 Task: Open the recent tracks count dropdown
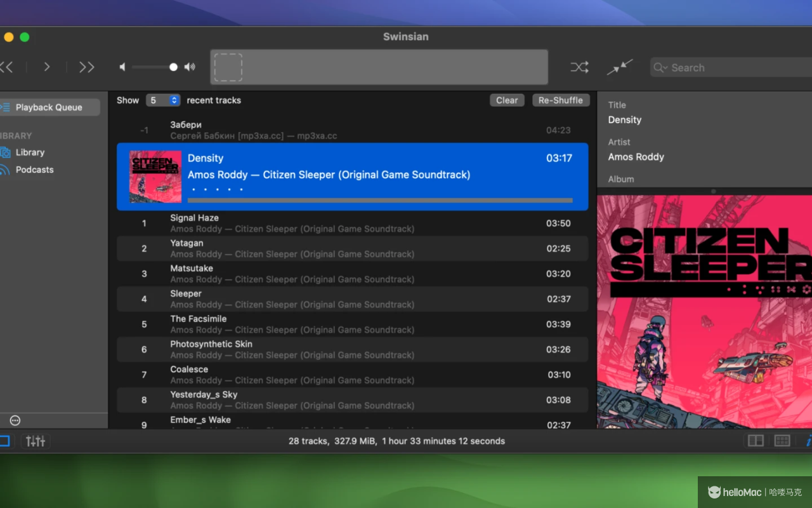(x=163, y=100)
